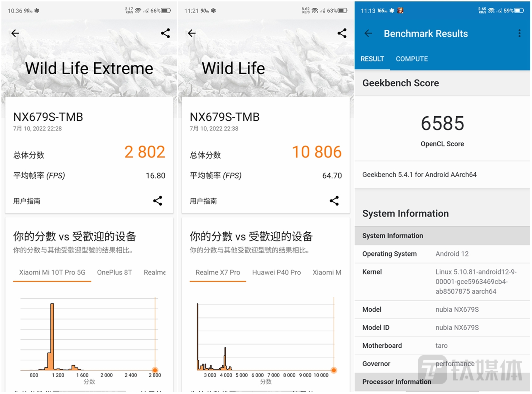Tap the 6585 OpenCL score

[442, 124]
